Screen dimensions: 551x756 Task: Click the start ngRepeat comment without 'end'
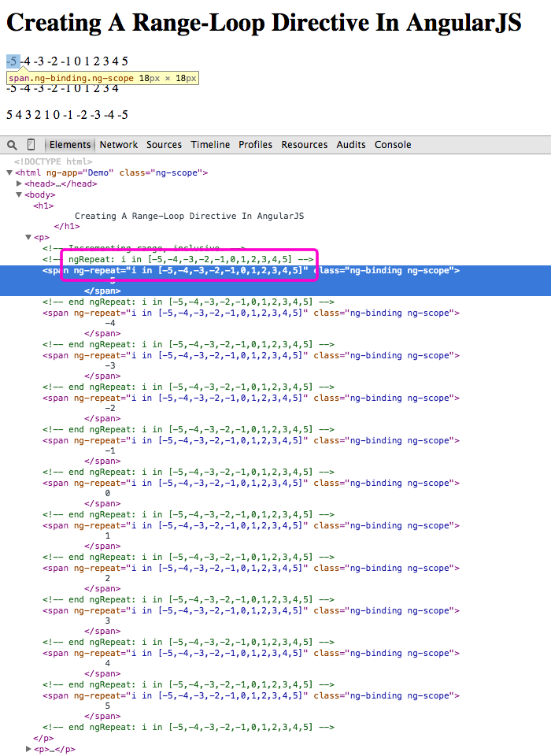pos(178,259)
